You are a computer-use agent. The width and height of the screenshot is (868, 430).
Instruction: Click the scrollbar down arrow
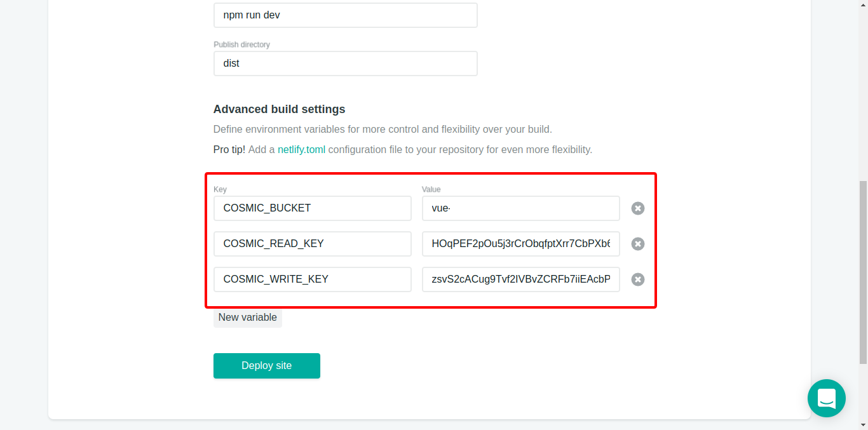[x=863, y=425]
